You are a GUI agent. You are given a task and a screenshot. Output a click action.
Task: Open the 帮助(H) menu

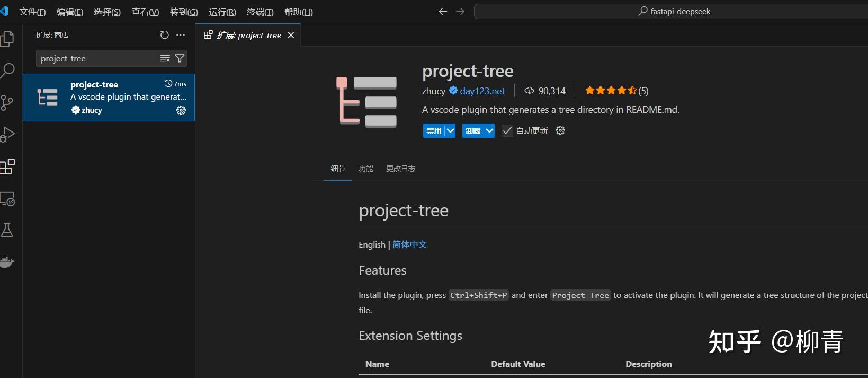click(299, 12)
